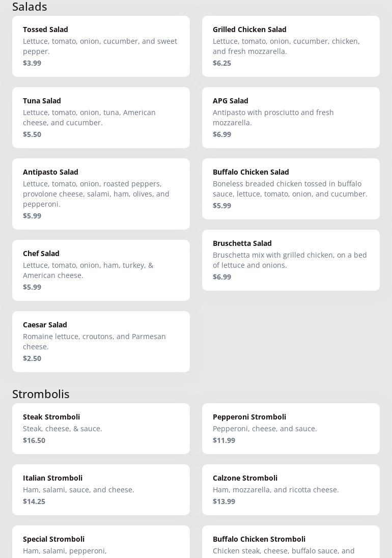Pick the Special Stromboli card
392x558 pixels.
pyautogui.click(x=101, y=543)
